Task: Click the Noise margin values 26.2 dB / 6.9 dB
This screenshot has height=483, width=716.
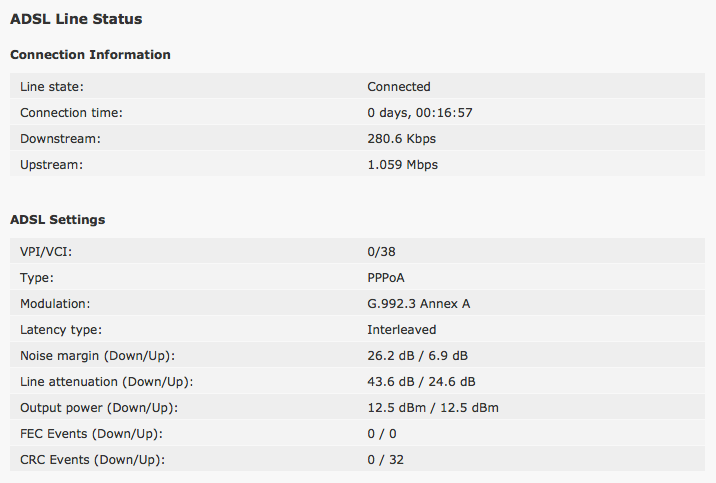Action: pyautogui.click(x=417, y=356)
